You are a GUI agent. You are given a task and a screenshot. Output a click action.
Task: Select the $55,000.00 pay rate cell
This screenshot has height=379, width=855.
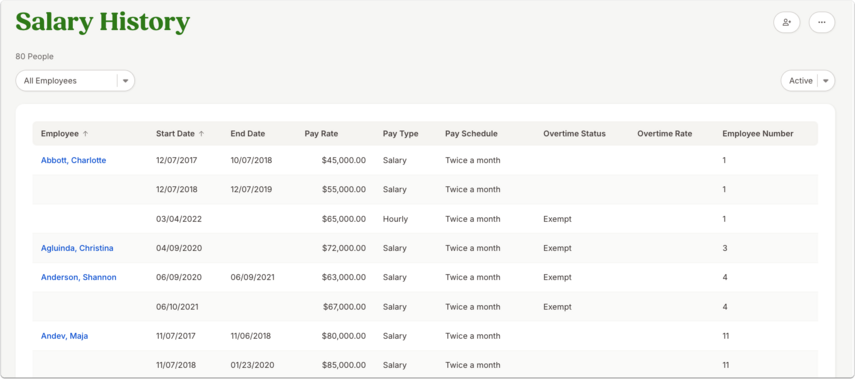pyautogui.click(x=344, y=190)
